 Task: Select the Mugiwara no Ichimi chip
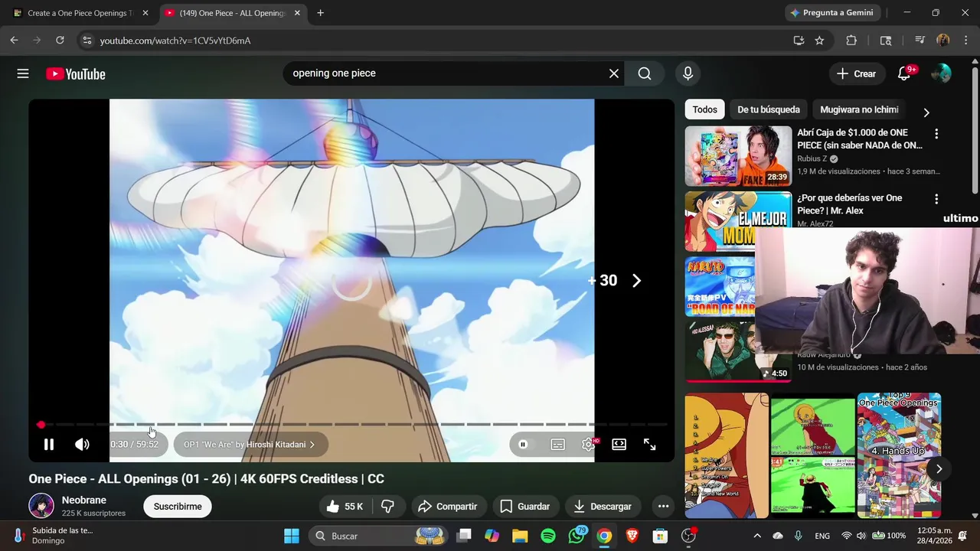(x=859, y=109)
